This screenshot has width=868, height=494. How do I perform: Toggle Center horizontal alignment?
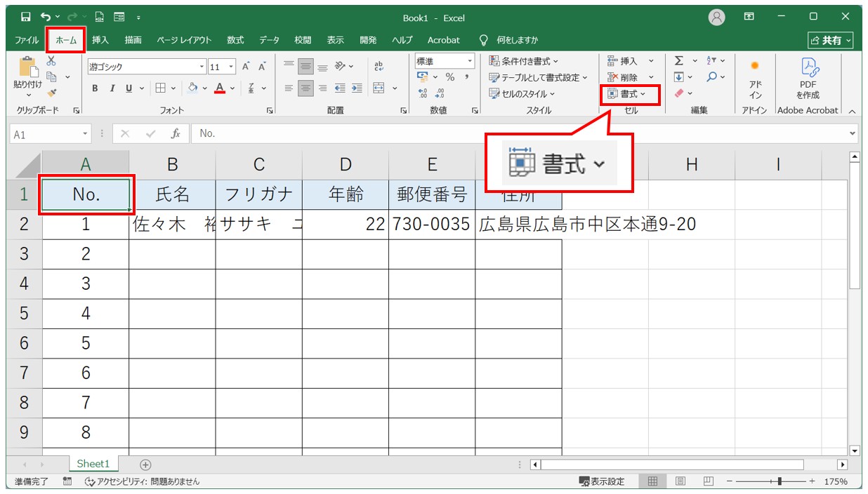(x=305, y=88)
